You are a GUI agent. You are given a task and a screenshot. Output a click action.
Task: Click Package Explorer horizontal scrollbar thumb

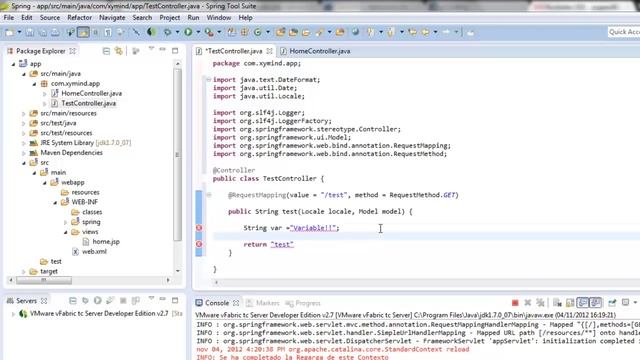click(x=44, y=280)
